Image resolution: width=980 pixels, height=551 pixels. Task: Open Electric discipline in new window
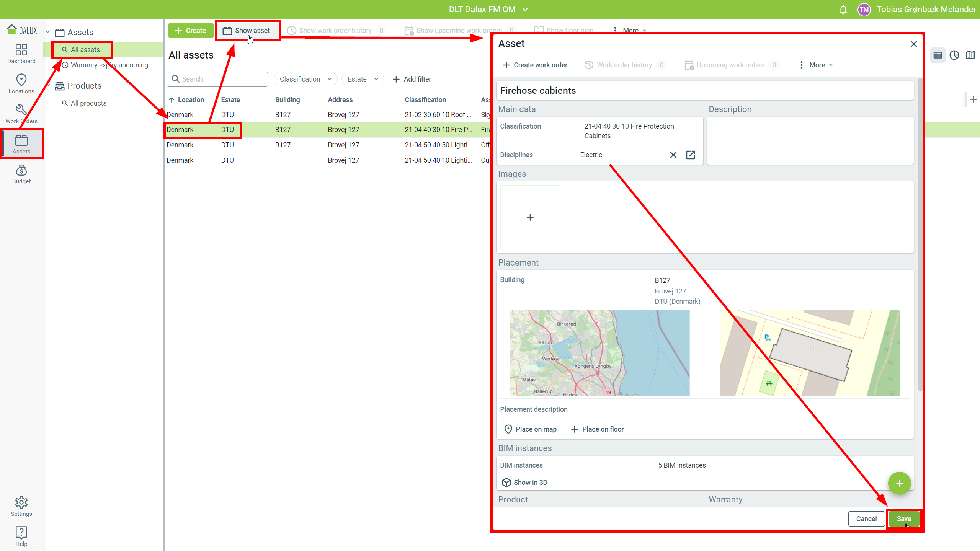pos(691,155)
